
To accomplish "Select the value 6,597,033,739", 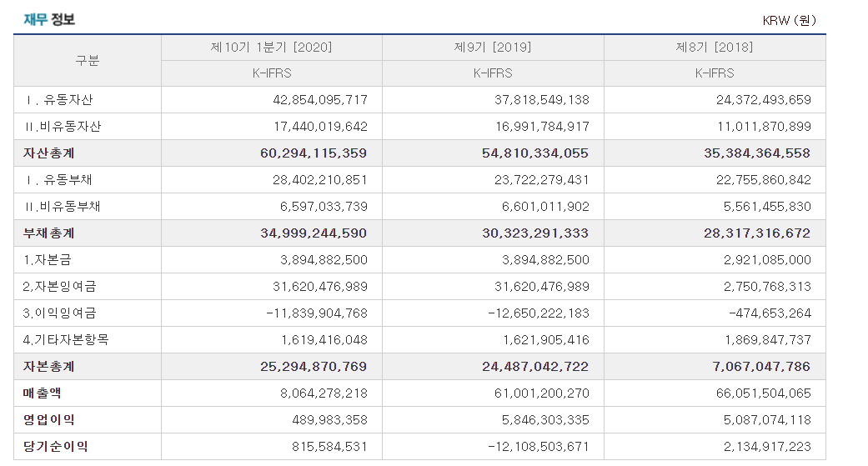I will pyautogui.click(x=324, y=207).
